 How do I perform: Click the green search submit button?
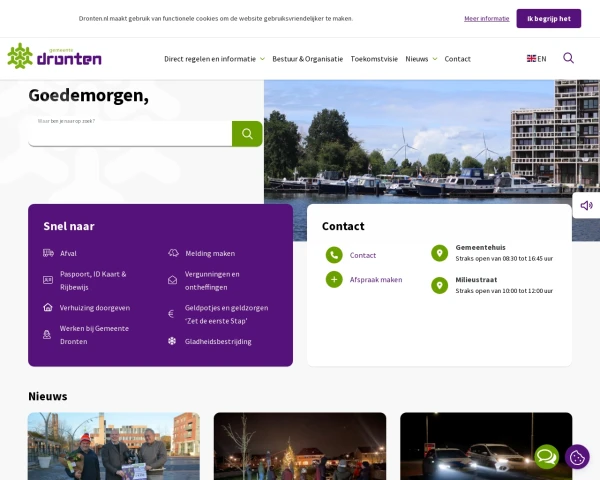pyautogui.click(x=247, y=134)
